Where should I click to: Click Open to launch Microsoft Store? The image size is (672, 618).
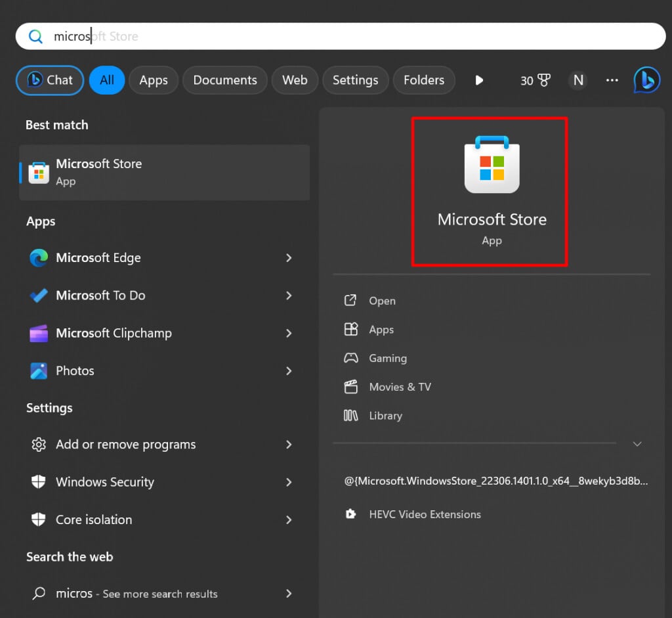pyautogui.click(x=382, y=301)
